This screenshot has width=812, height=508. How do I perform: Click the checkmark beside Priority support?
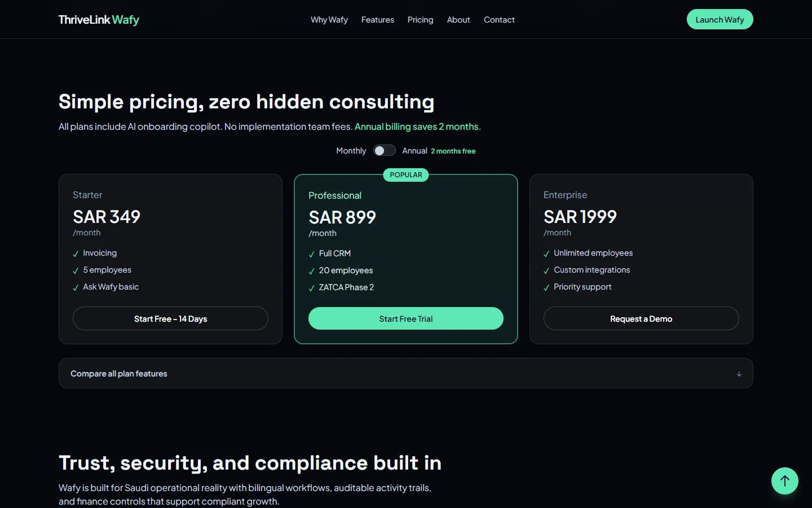pos(546,288)
